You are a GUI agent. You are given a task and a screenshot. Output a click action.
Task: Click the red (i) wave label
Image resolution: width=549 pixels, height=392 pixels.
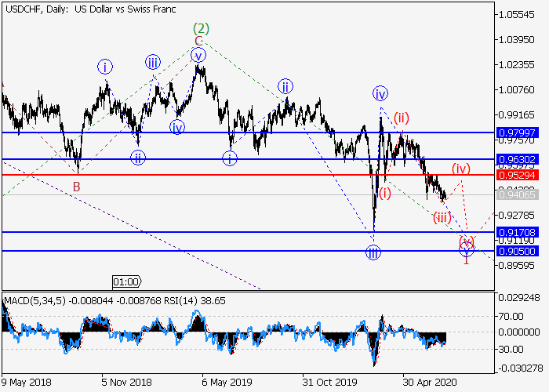[384, 193]
